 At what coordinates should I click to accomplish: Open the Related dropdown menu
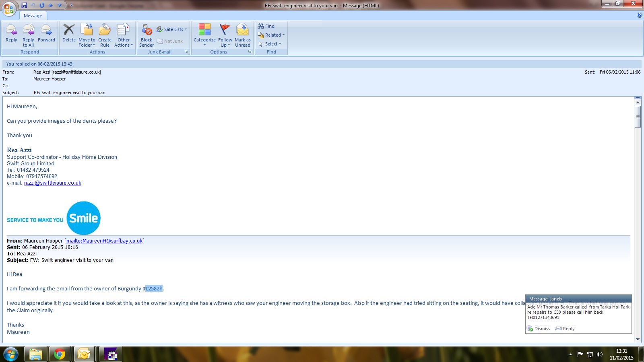pos(271,35)
